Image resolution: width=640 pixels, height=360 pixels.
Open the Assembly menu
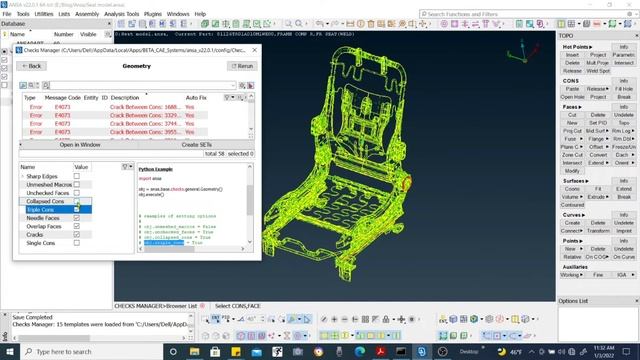[87, 14]
